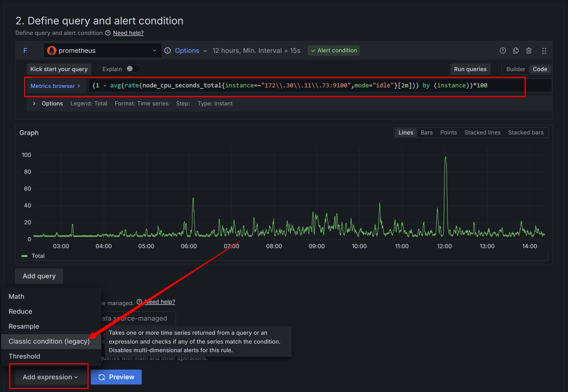Click the query help question-mark icon
568x392 pixels.
503,51
